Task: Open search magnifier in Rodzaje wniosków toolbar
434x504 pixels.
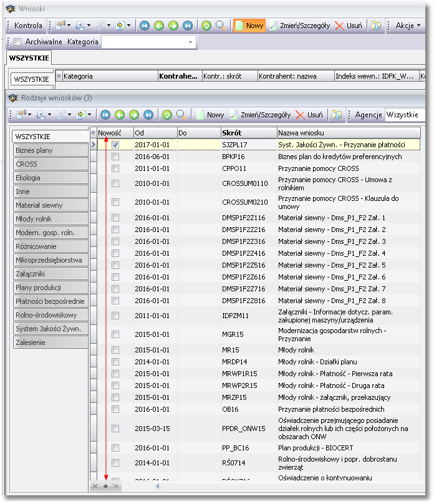Action: tap(181, 115)
